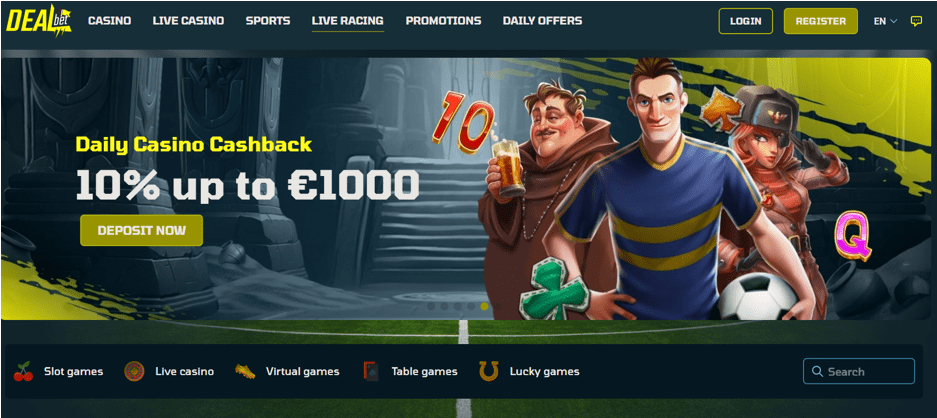Click the Login button

746,21
